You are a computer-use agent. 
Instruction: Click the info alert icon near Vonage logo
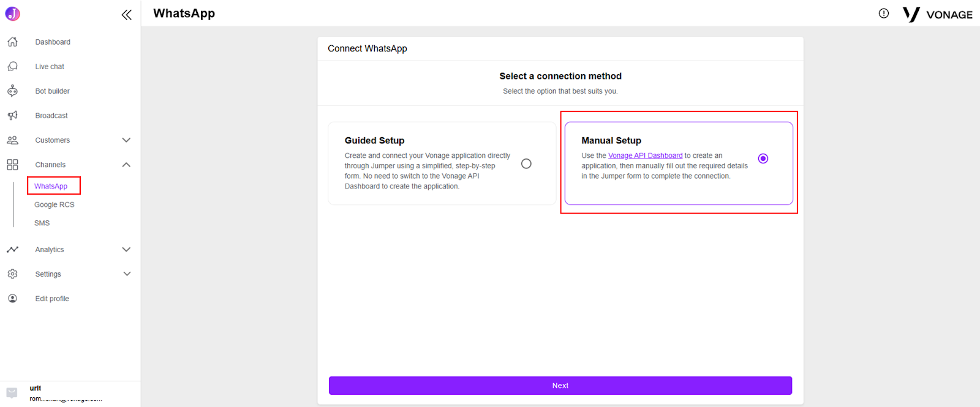884,13
